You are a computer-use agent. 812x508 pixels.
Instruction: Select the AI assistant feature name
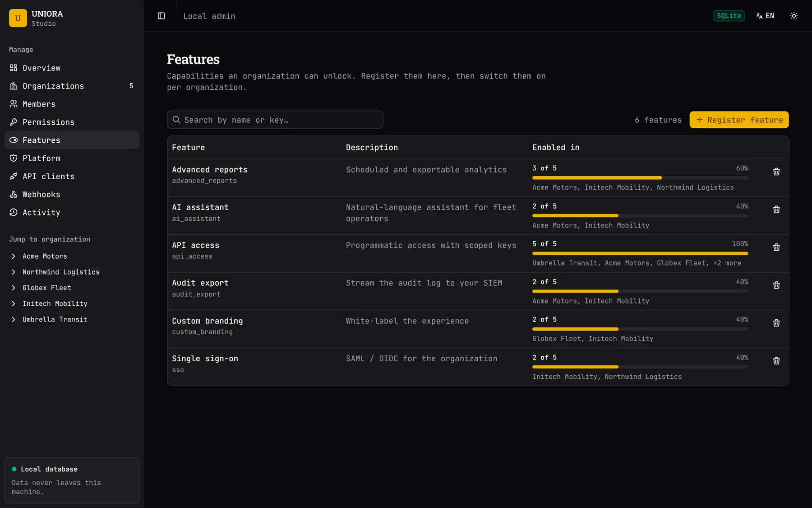200,207
